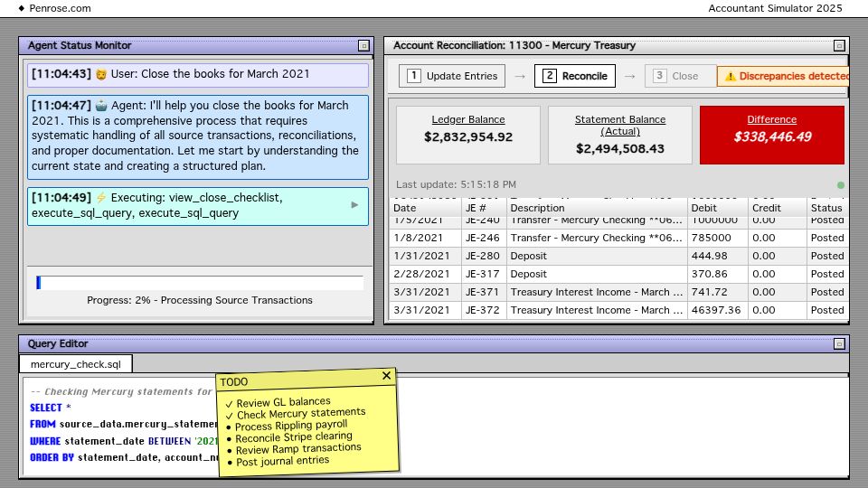
Task: Maximize the Account Reconciliation window
Action: point(839,46)
